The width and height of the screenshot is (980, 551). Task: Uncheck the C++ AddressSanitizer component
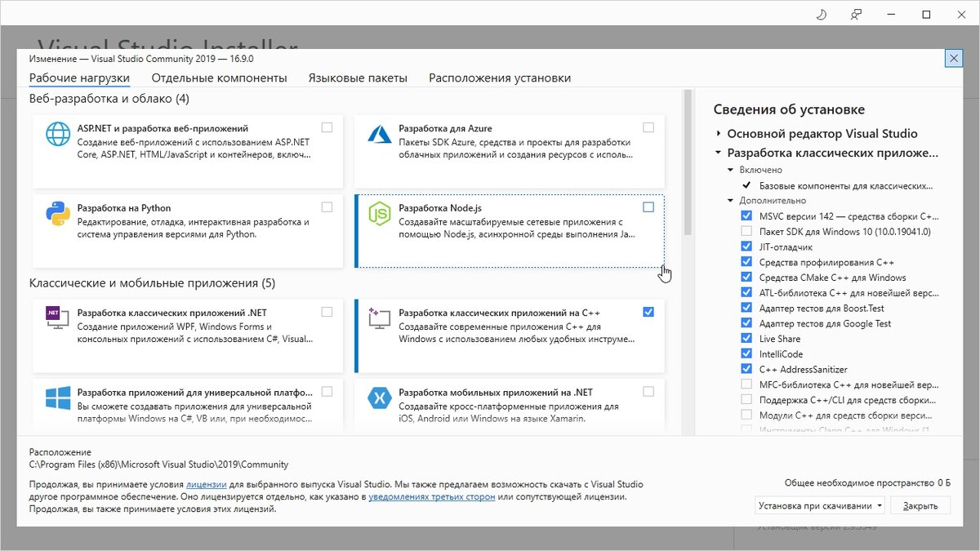click(x=746, y=369)
